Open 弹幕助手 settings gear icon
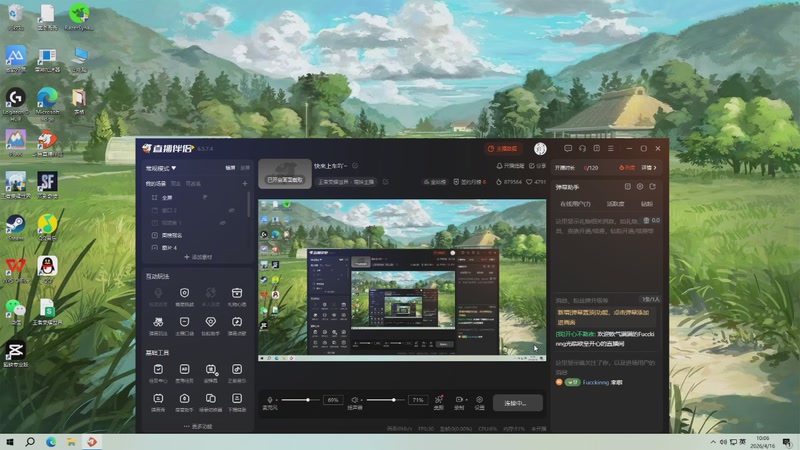This screenshot has width=800, height=450. tap(640, 187)
